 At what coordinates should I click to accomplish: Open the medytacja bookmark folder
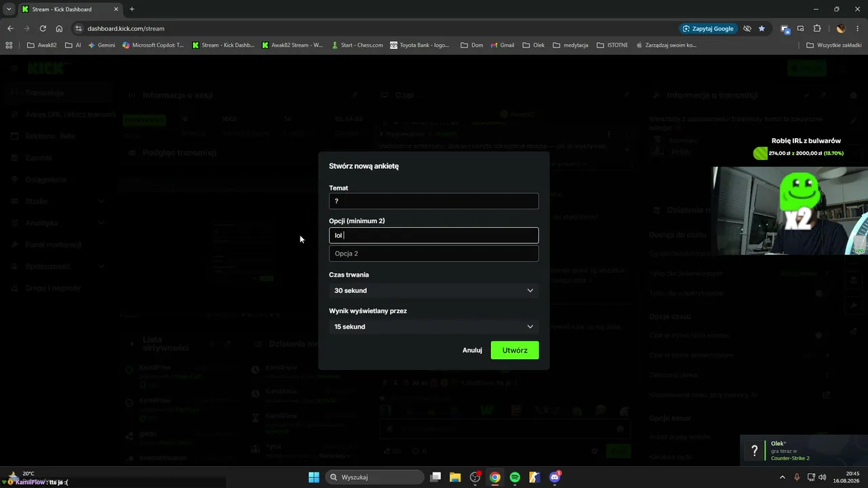tap(571, 45)
